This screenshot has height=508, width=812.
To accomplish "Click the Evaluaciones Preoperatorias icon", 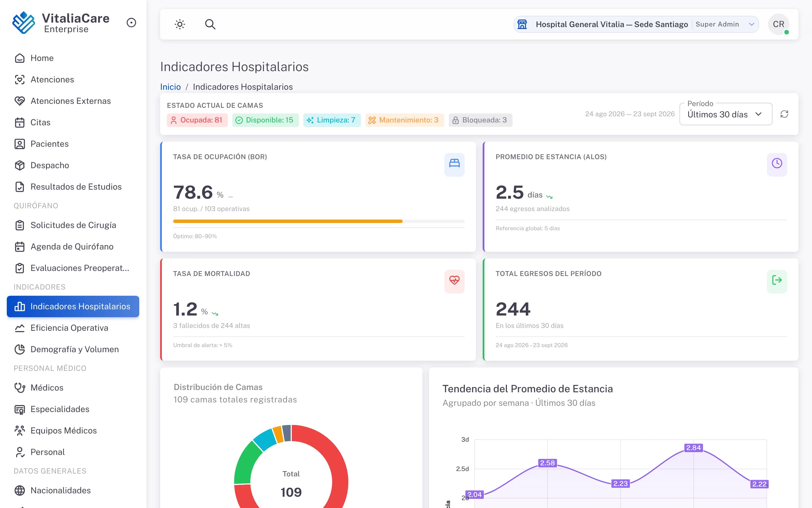I will click(x=20, y=268).
